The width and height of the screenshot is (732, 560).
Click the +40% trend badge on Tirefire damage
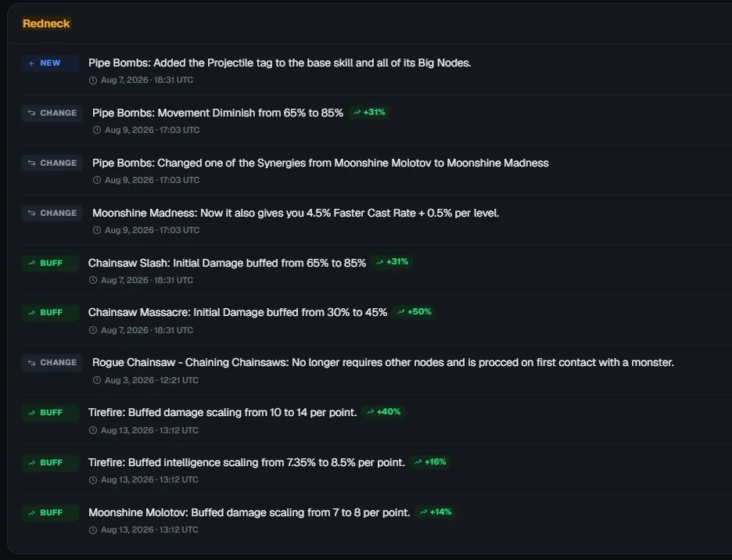(384, 412)
